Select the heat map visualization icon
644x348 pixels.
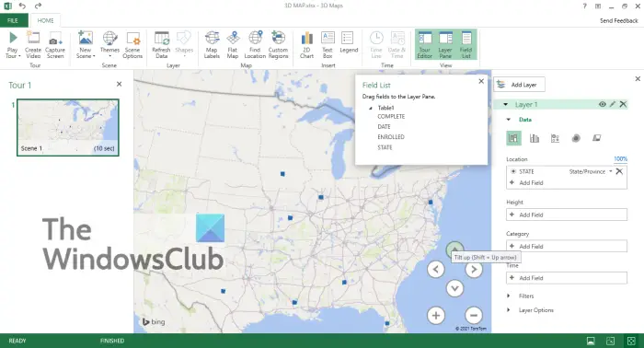point(576,138)
